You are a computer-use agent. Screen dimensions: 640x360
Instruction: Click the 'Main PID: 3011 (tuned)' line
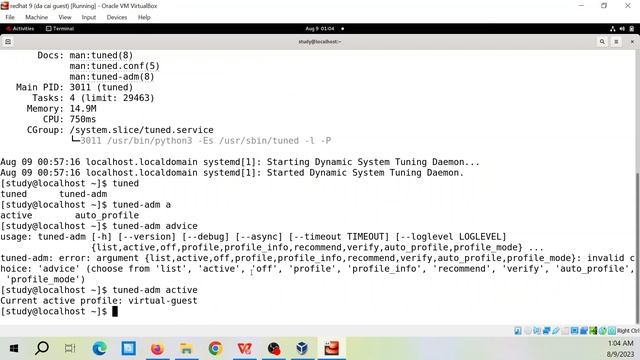(74, 87)
